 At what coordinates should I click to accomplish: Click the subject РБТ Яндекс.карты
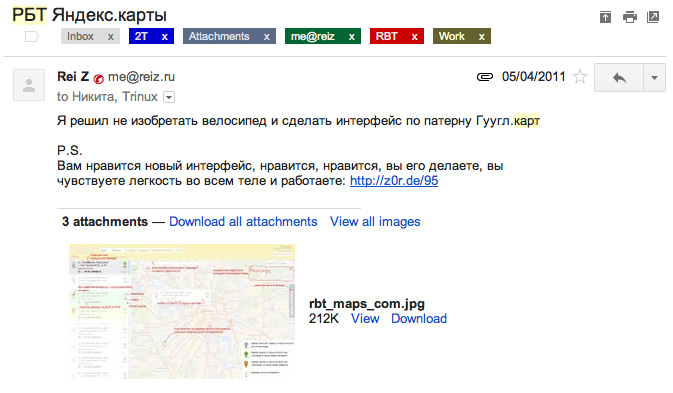(x=89, y=15)
